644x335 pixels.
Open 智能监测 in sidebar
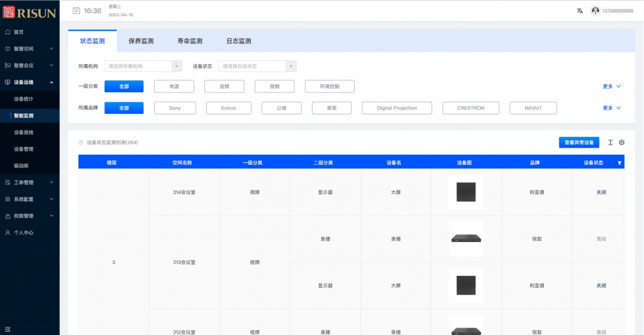(x=30, y=116)
